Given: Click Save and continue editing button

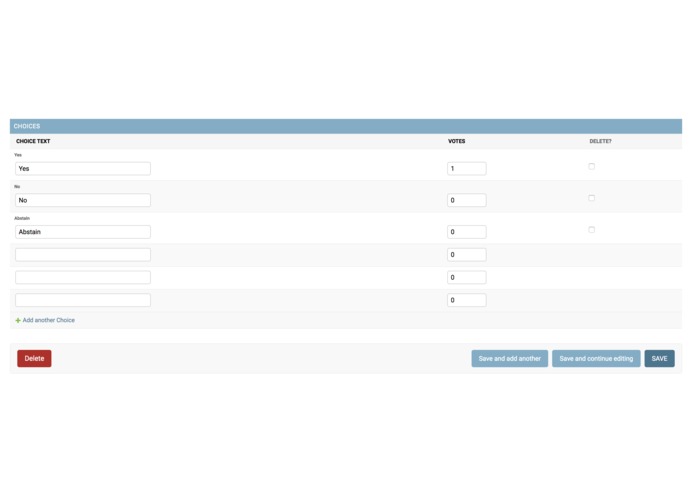Looking at the screenshot, I should point(596,358).
